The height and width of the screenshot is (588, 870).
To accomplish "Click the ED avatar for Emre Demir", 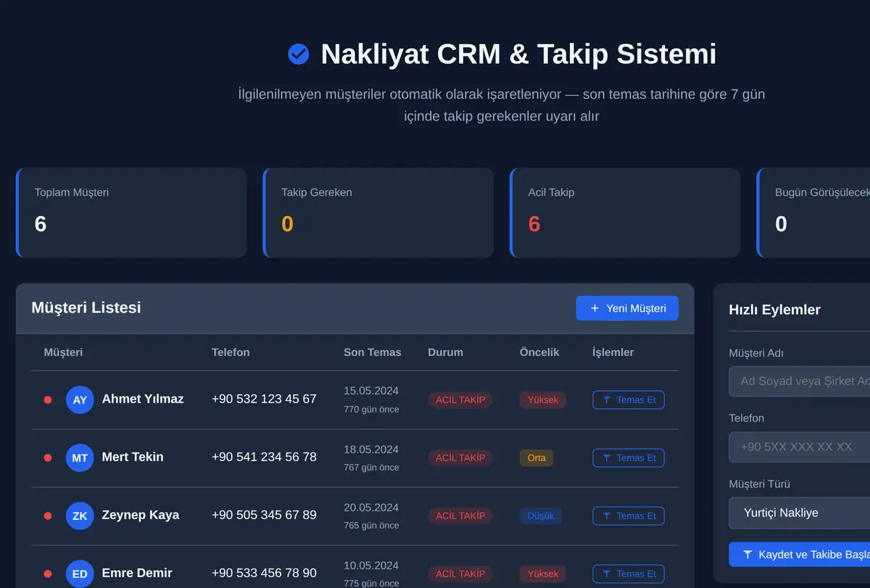I will [80, 573].
